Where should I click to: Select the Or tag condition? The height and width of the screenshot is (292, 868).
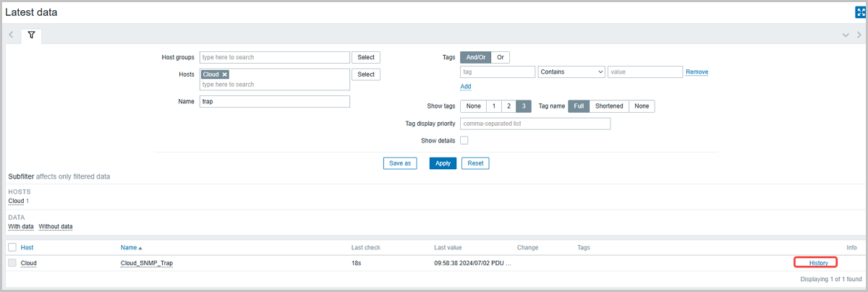click(x=500, y=57)
